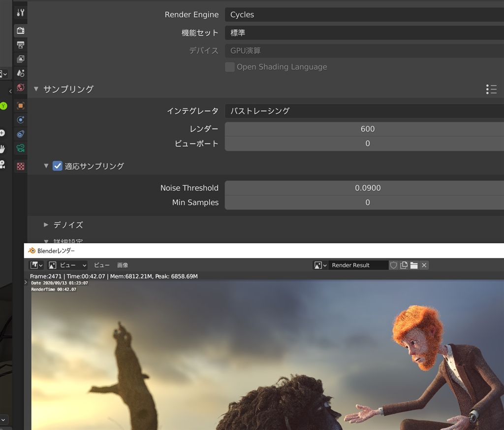The height and width of the screenshot is (430, 504).
Task: Open the View Layer properties tab
Action: (21, 59)
